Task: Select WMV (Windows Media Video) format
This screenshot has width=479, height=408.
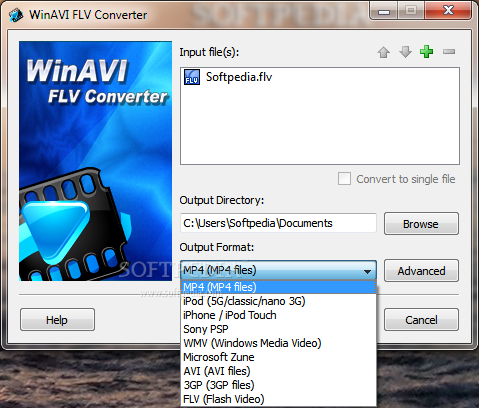Action: tap(278, 343)
